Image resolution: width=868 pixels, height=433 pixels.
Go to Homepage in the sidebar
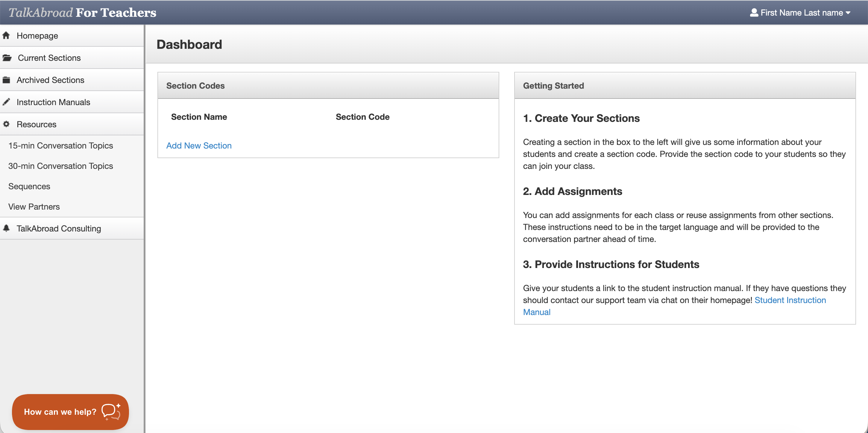72,35
